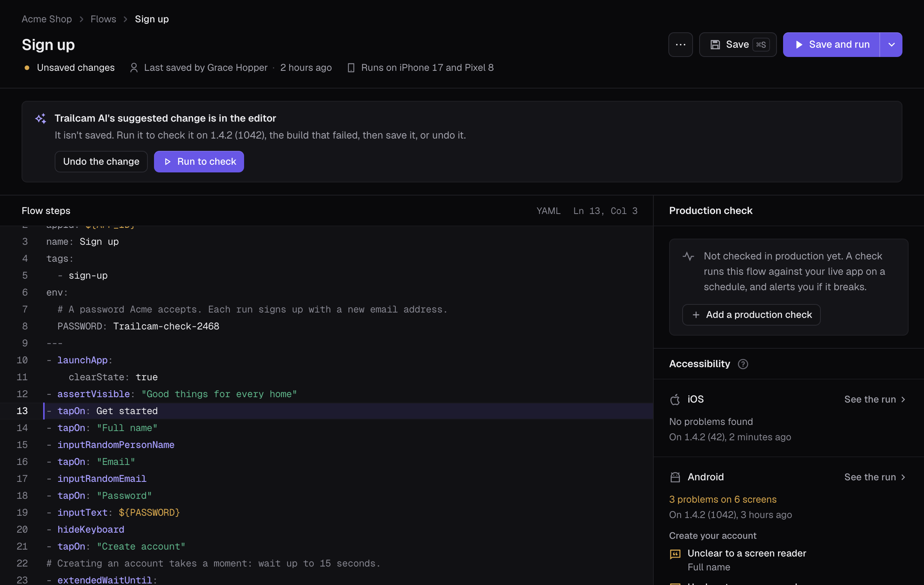This screenshot has height=585, width=924.
Task: Click Save and run
Action: pyautogui.click(x=831, y=45)
